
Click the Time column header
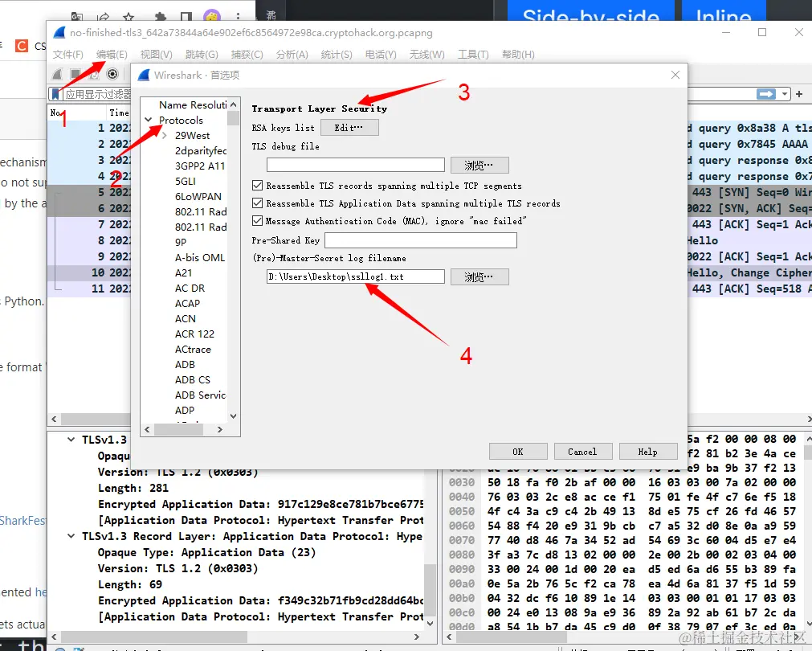pos(119,113)
